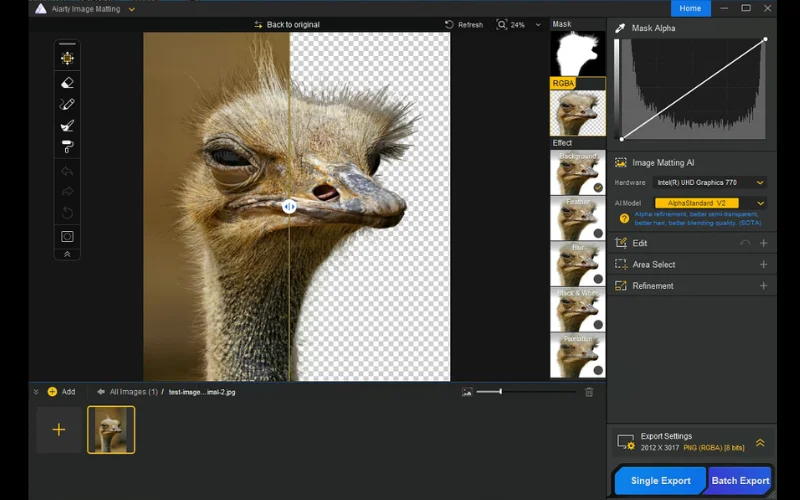The image size is (800, 500).
Task: Enable the Blur effect circle
Action: click(x=598, y=279)
